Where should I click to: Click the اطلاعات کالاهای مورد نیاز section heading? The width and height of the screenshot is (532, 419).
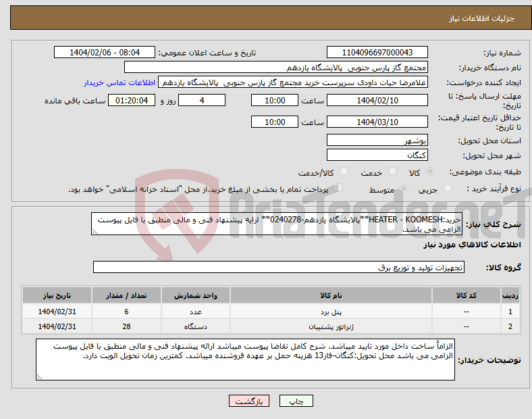pos(472,245)
